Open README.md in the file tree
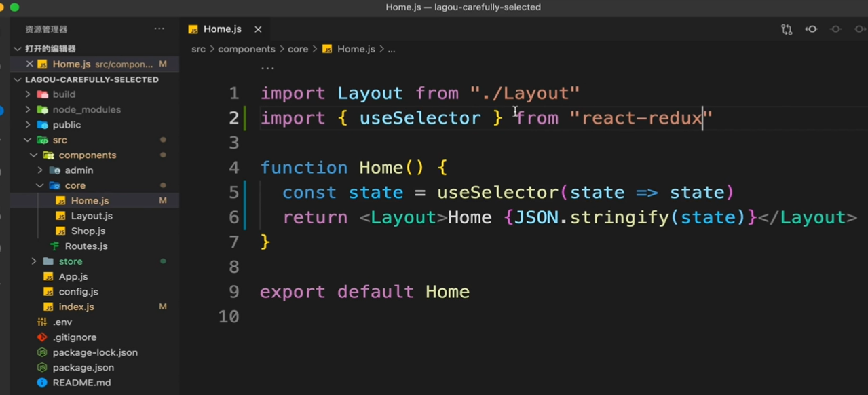The width and height of the screenshot is (868, 395). click(x=81, y=383)
